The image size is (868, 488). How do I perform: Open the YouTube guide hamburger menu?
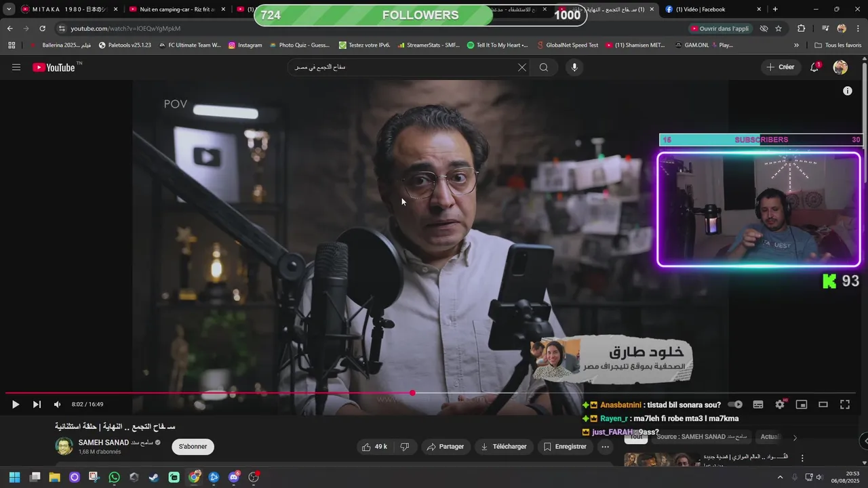tap(16, 67)
